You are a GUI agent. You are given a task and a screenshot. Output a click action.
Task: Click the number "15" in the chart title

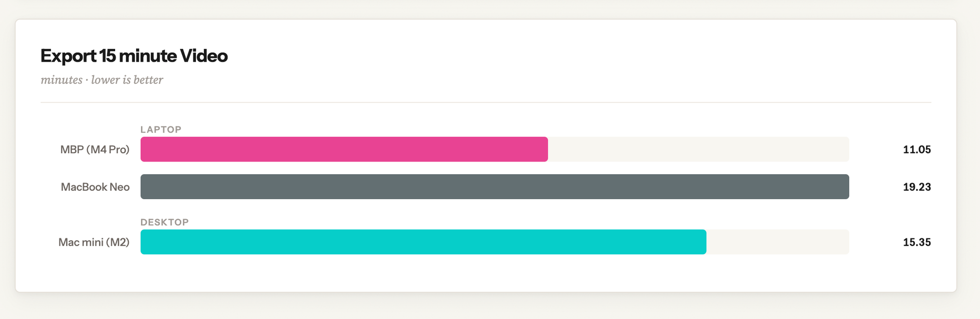107,56
